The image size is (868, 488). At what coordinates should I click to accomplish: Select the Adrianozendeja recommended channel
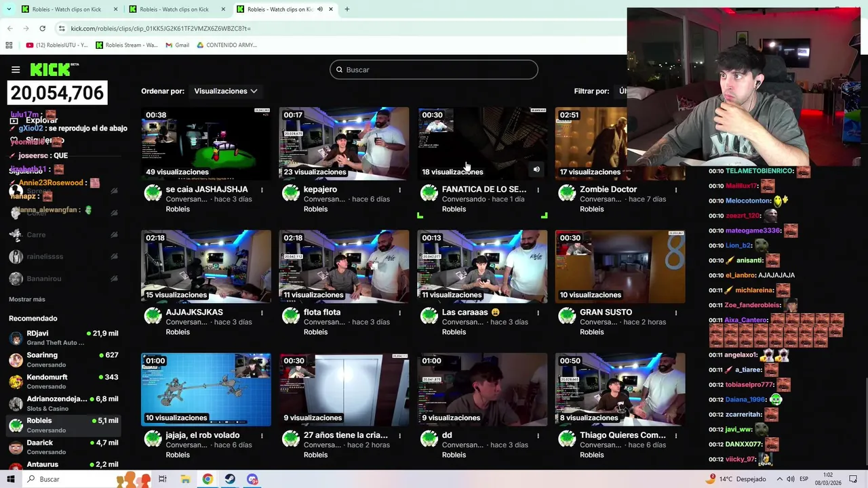coord(64,403)
